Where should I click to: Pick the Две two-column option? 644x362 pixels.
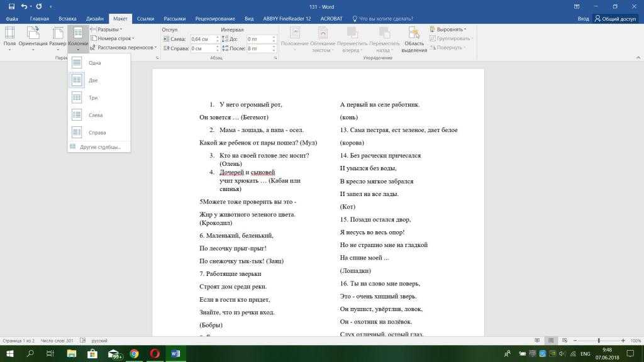92,80
